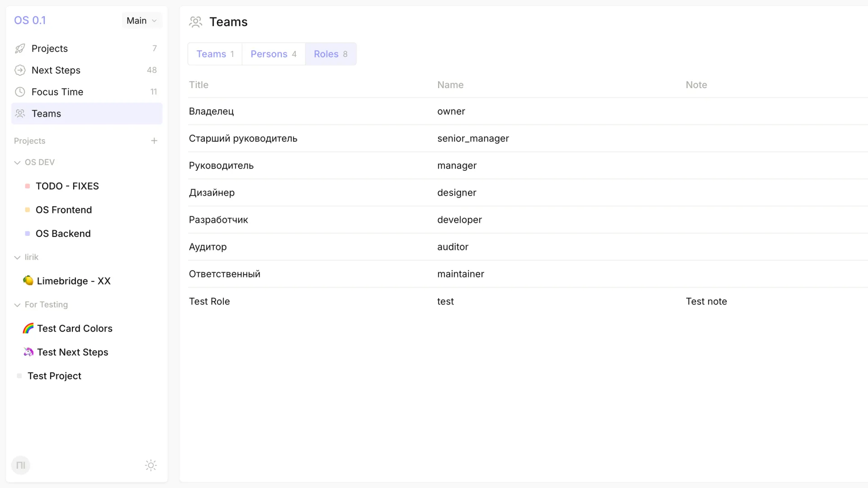Toggle the light/dark theme with the sun icon
The image size is (868, 488).
coord(151,465)
